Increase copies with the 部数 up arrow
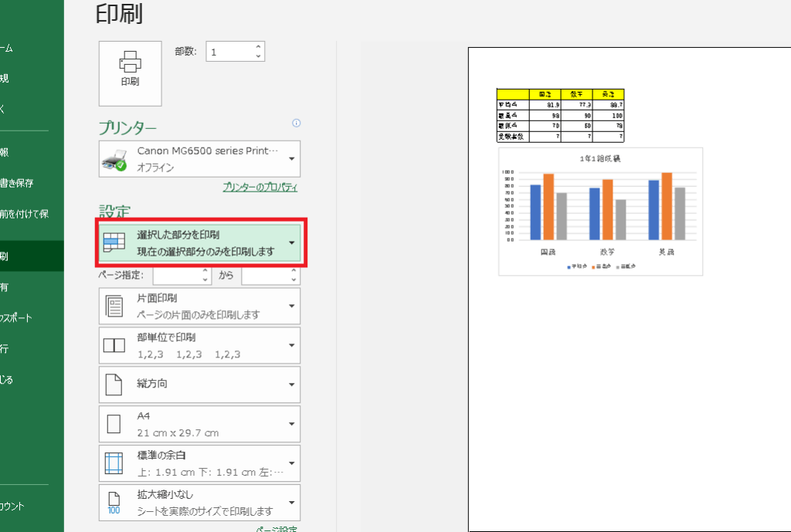The height and width of the screenshot is (532, 791). 258,46
